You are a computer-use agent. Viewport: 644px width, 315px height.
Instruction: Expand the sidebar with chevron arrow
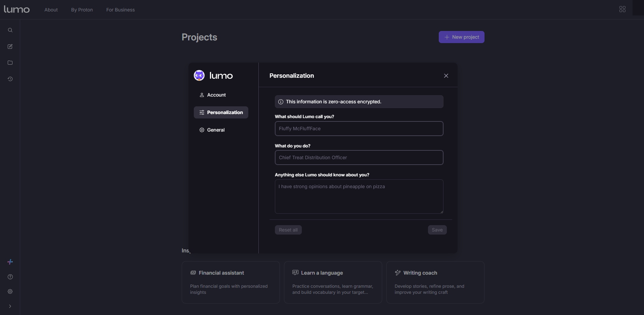click(10, 306)
